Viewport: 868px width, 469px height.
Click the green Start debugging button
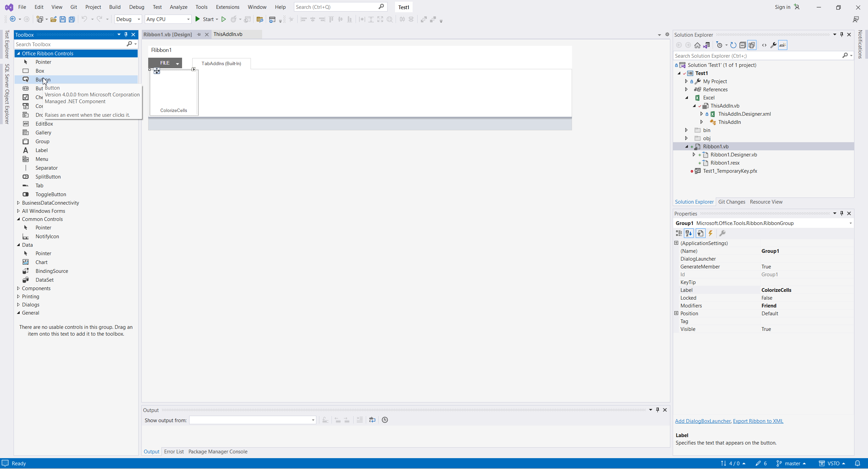pos(198,19)
